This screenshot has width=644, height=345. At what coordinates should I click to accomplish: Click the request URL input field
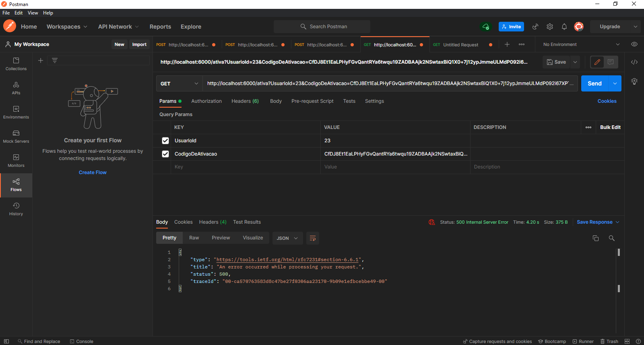[390, 83]
